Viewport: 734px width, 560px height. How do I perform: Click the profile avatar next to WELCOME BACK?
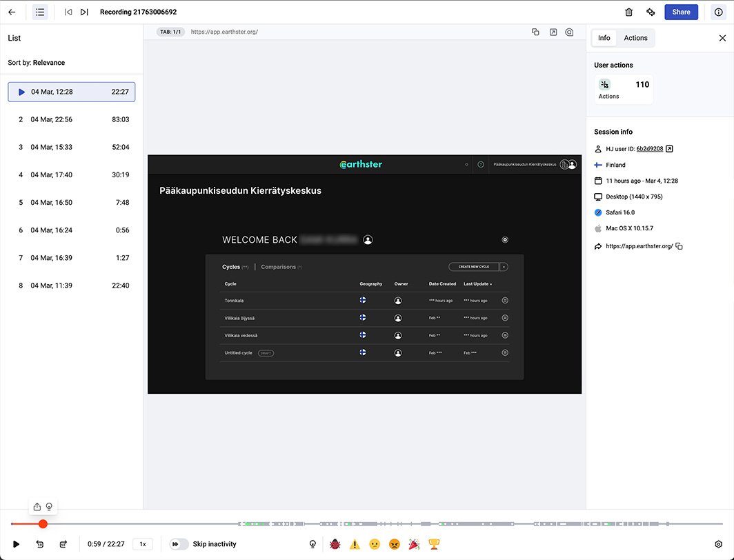pos(368,240)
